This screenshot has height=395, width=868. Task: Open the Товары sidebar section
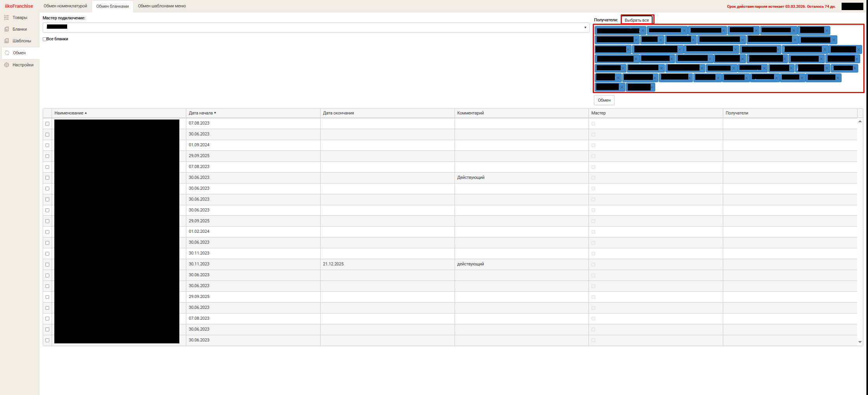19,17
